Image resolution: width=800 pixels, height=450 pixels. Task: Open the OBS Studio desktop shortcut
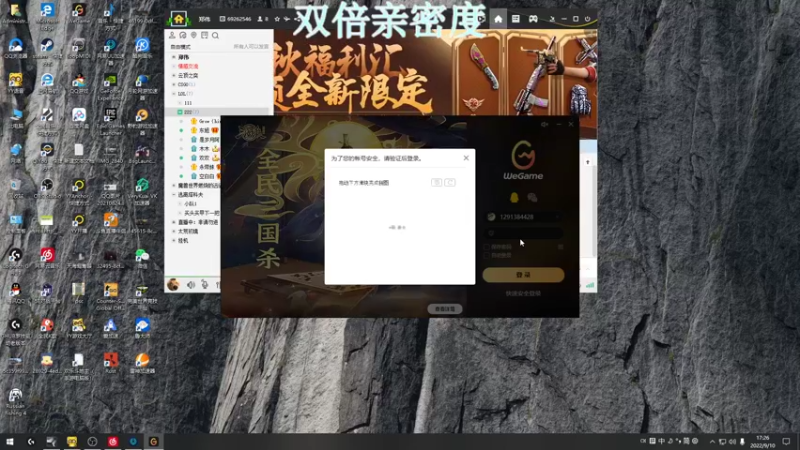47,189
